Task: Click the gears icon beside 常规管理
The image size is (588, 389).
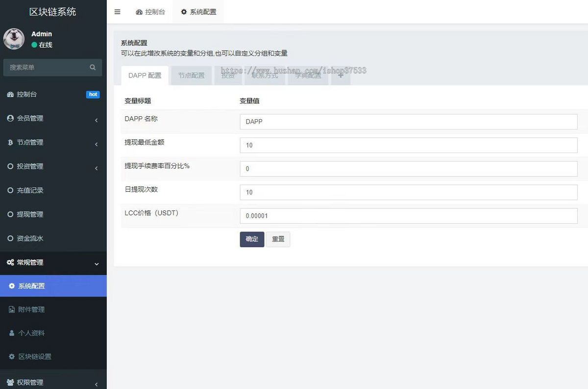Action: (x=10, y=262)
